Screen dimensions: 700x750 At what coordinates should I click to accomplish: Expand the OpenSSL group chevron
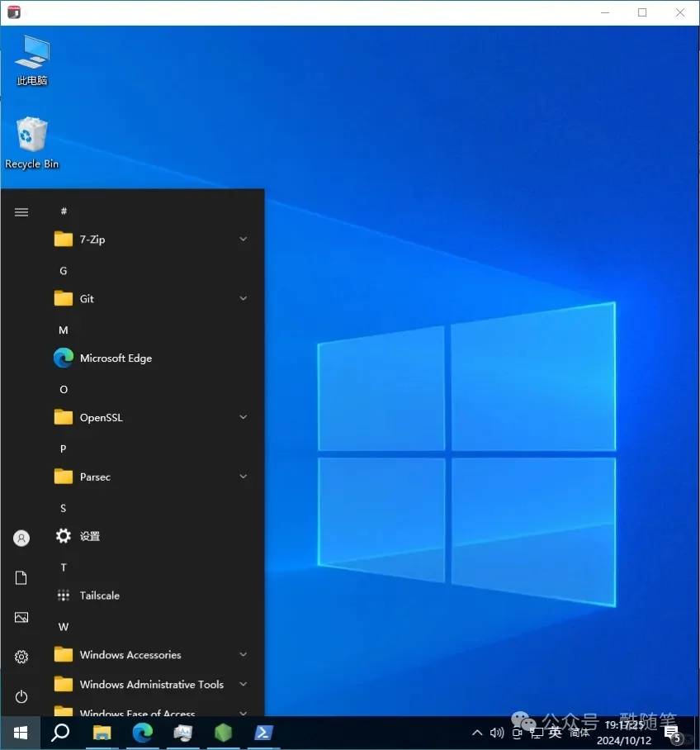pyautogui.click(x=243, y=417)
